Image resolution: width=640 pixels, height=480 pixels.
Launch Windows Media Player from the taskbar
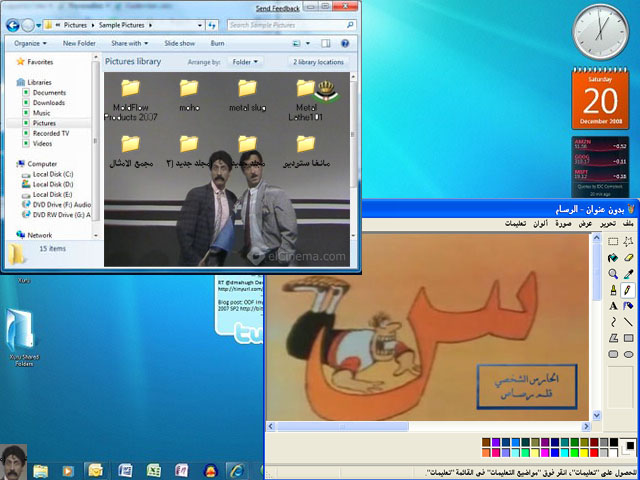click(x=68, y=471)
